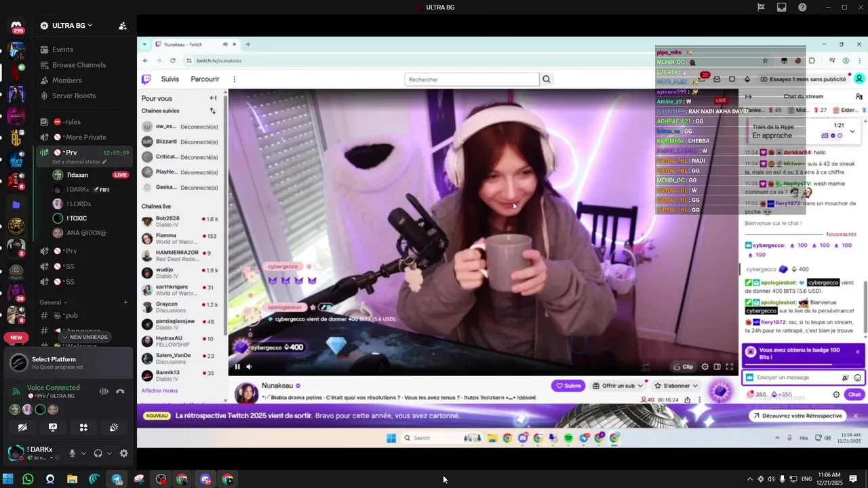This screenshot has width=868, height=488.
Task: Collapse the Pour vous sidebar in streamed Twitch
Action: tap(213, 98)
